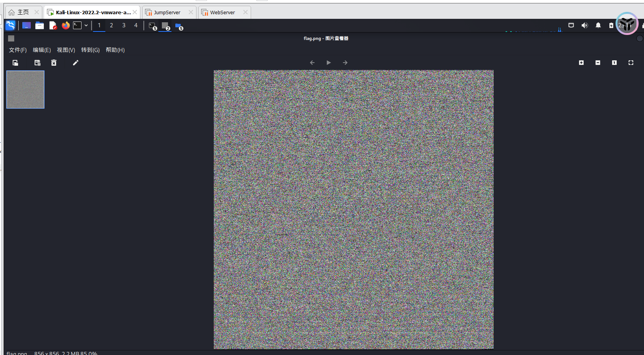Screen dimensions: 644x355
Task: Open the volume control tray icon
Action: click(585, 25)
